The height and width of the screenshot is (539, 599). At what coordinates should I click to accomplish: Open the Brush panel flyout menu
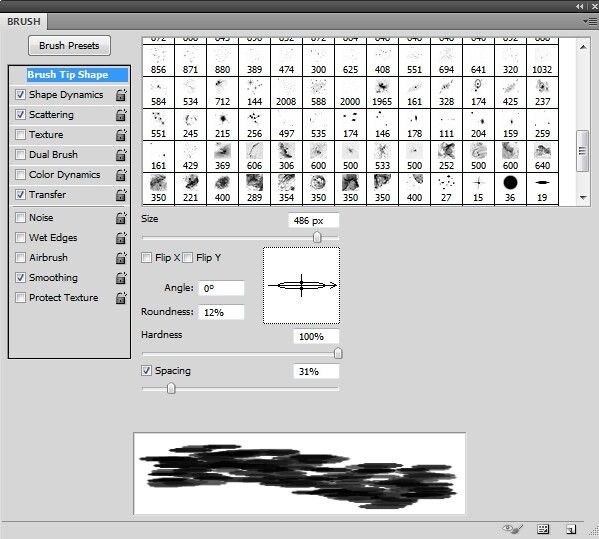click(590, 22)
